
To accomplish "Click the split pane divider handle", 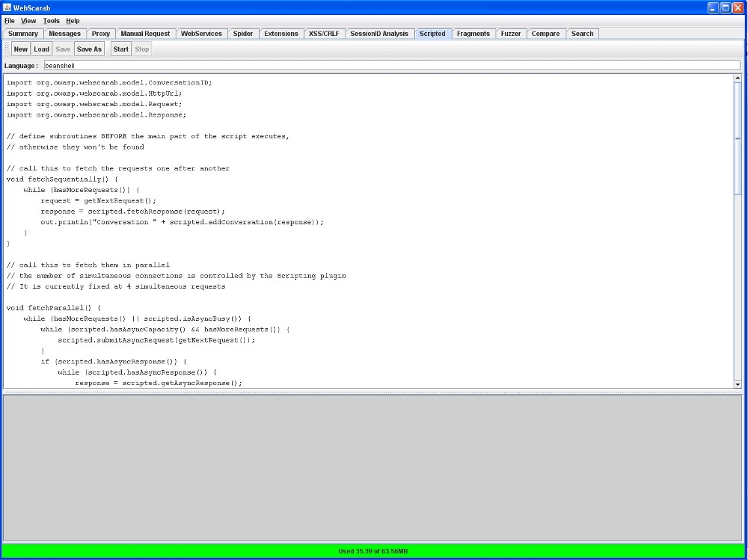I will click(x=373, y=392).
